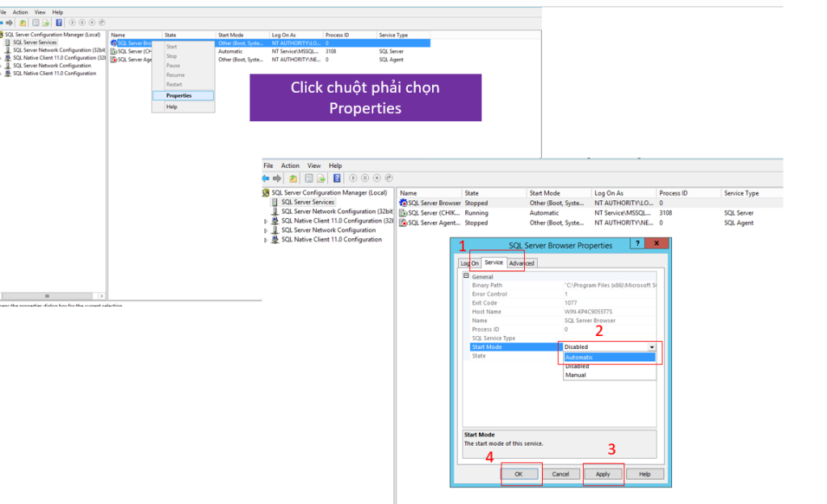
Task: Click the Stop Service icon in front window toolbar
Action: (x=377, y=178)
